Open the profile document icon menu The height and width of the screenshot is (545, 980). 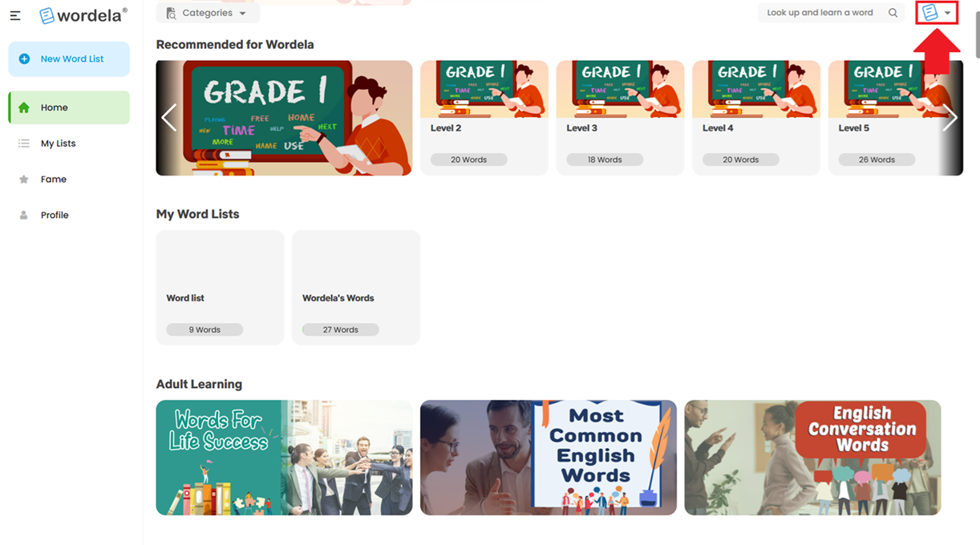[937, 13]
